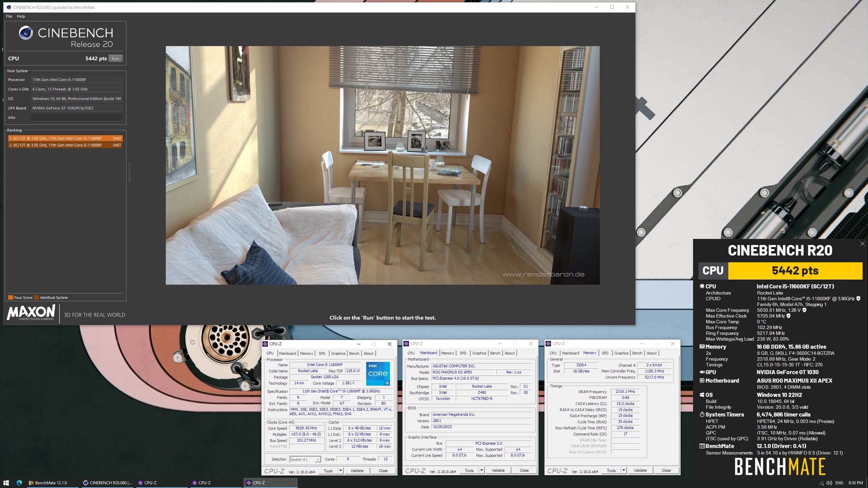
Task: Click the ENG language indicator in tray
Action: pyautogui.click(x=839, y=483)
